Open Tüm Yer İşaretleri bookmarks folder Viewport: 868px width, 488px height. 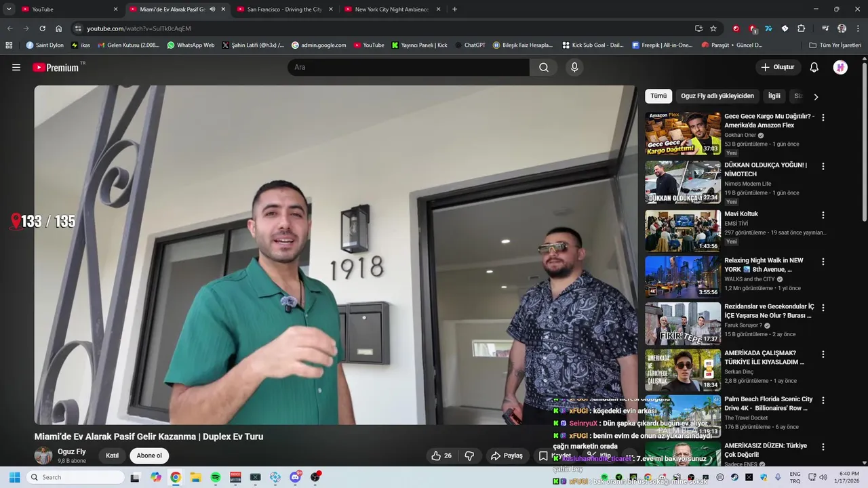(x=835, y=45)
